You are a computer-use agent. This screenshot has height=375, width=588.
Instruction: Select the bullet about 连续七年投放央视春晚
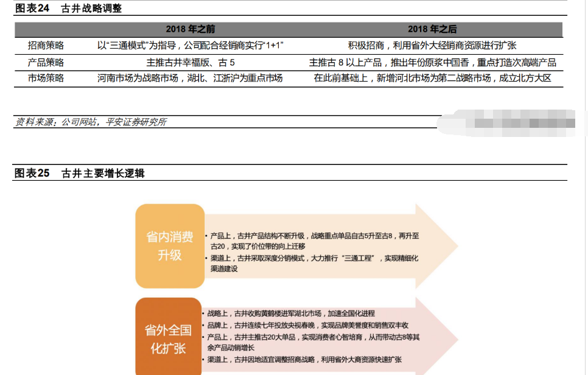[305, 326]
